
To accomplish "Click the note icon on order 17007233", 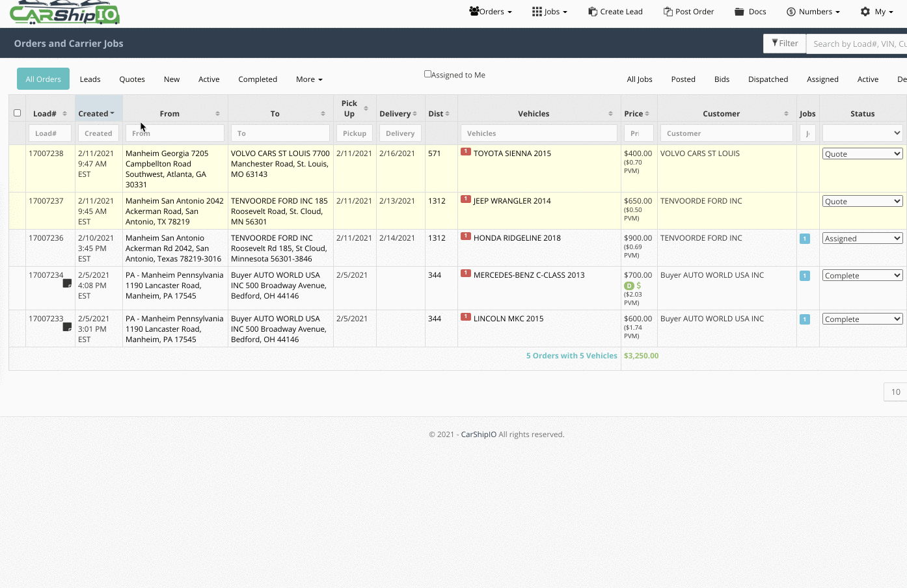I will coord(67,327).
